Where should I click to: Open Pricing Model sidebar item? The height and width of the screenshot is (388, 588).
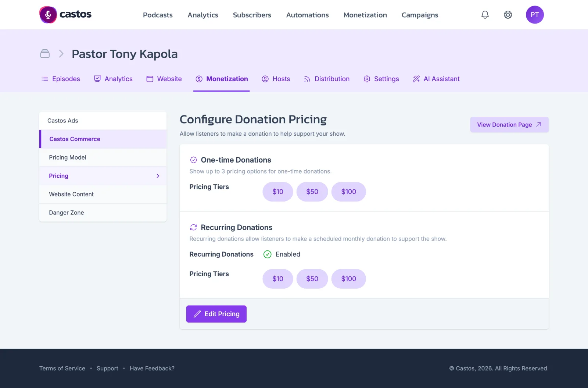click(x=103, y=157)
